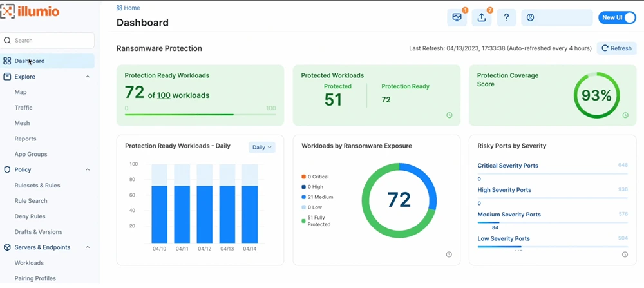Screen dimensions: 644x288
Task: Open the user profile icon
Action: pos(531,18)
